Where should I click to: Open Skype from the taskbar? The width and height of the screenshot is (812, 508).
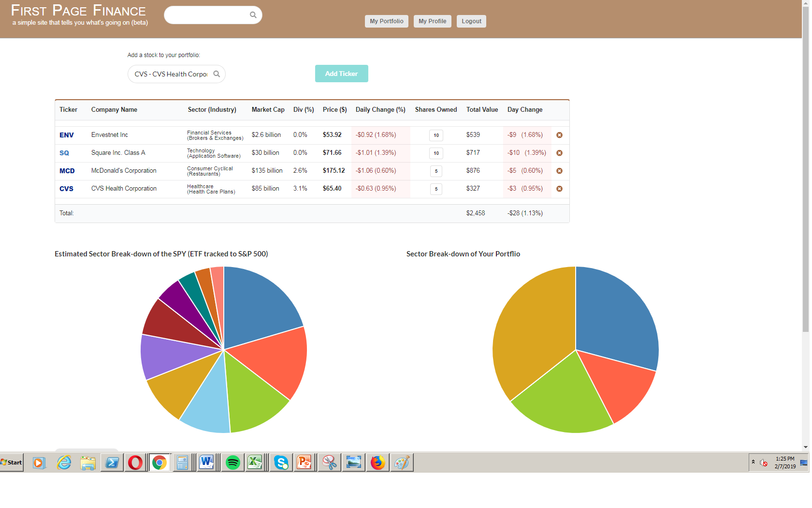point(280,463)
